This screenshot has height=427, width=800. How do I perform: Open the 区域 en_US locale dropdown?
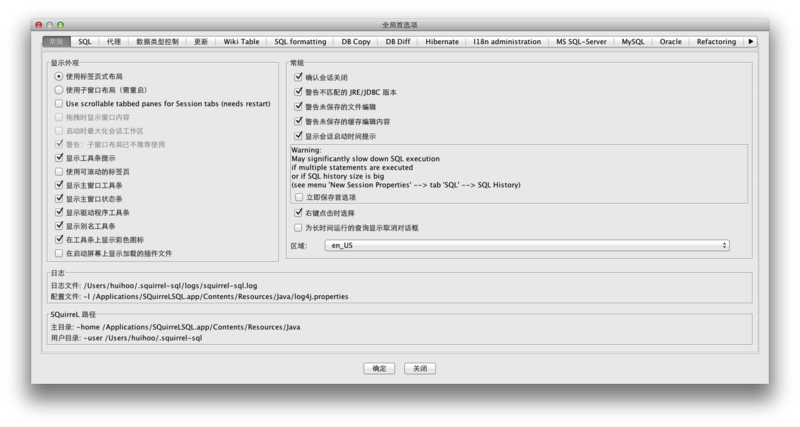coord(526,244)
